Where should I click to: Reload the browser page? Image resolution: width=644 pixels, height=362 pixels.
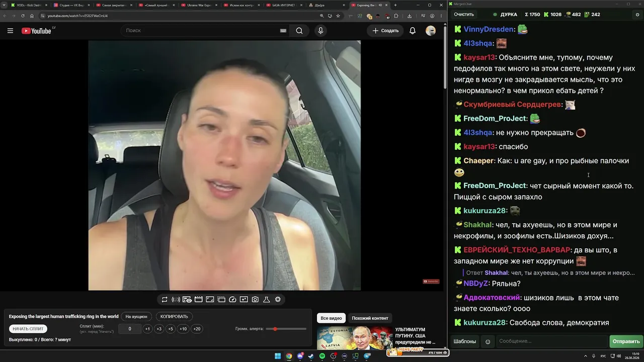point(23,16)
